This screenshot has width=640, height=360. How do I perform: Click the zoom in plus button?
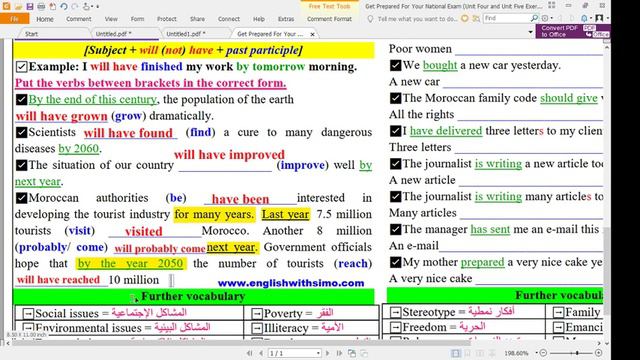[598, 353]
